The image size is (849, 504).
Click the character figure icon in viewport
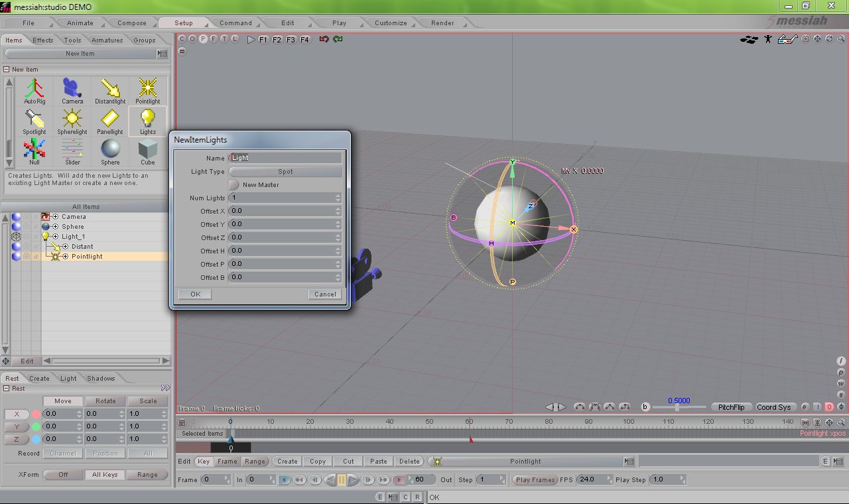pos(768,39)
